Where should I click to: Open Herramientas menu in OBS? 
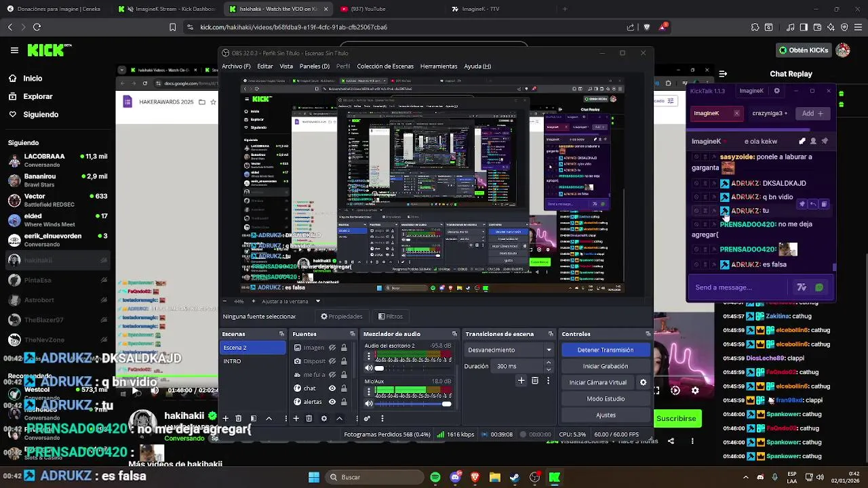click(x=438, y=66)
